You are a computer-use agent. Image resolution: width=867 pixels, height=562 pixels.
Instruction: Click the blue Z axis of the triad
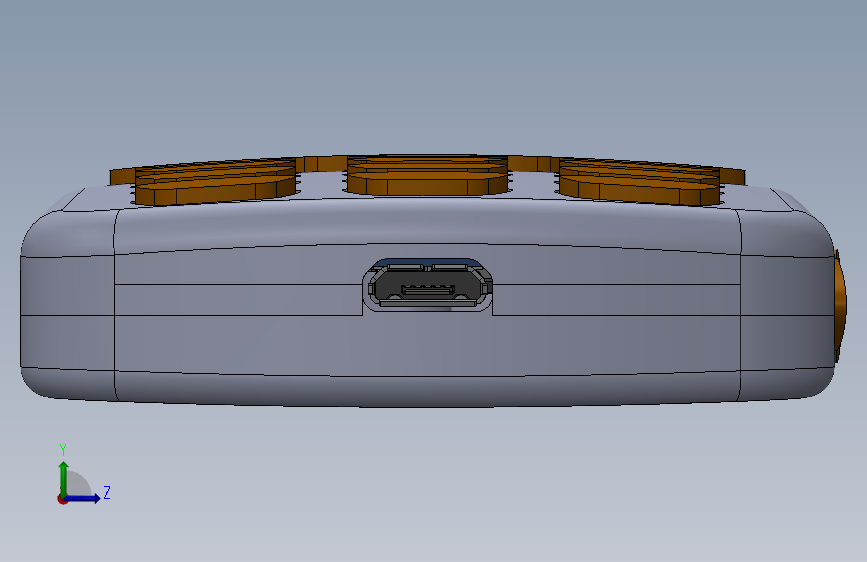[83, 498]
